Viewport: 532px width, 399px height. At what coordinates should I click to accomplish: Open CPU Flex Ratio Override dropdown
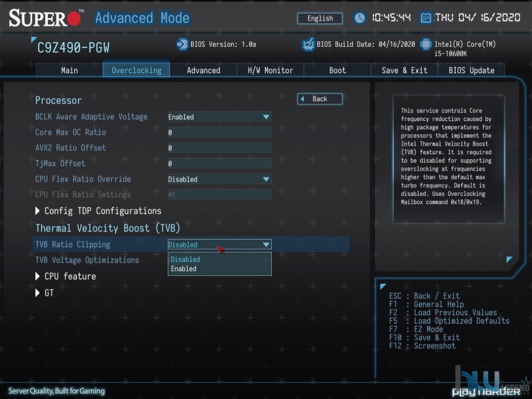[220, 179]
